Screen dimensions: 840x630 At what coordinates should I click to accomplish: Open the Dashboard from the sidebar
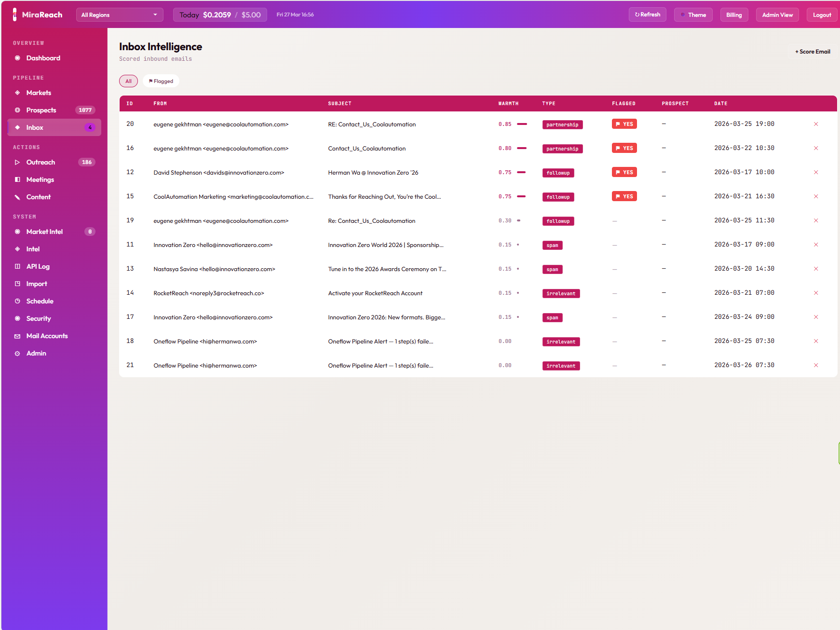tap(43, 58)
